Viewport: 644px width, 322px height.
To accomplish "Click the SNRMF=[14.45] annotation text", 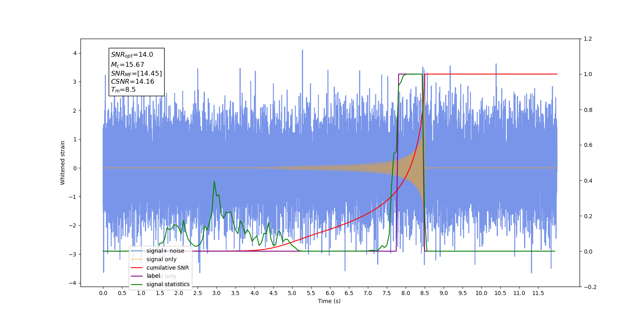I will coord(136,73).
